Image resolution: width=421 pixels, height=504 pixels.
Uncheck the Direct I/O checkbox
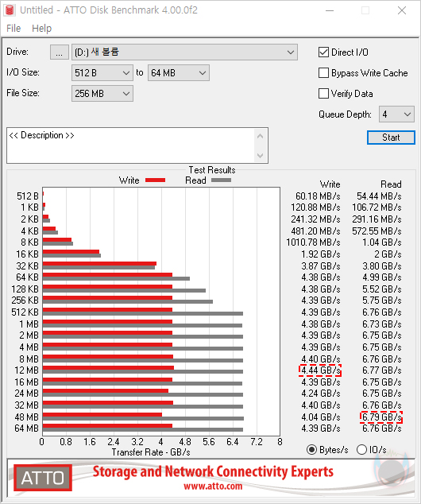tap(323, 52)
